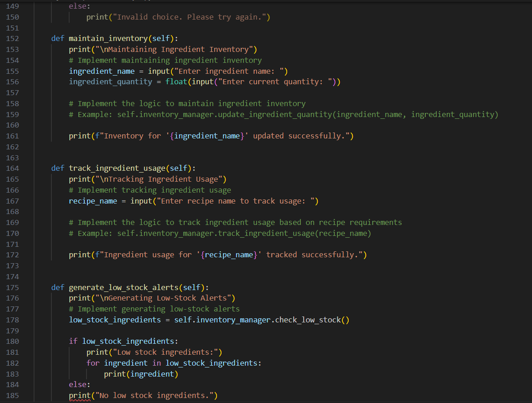Click ingredient_quantity variable on line 156
The width and height of the screenshot is (532, 403).
(111, 82)
